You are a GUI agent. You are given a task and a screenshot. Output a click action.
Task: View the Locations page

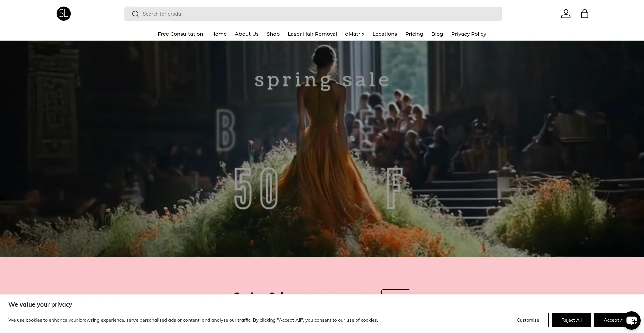[384, 34]
